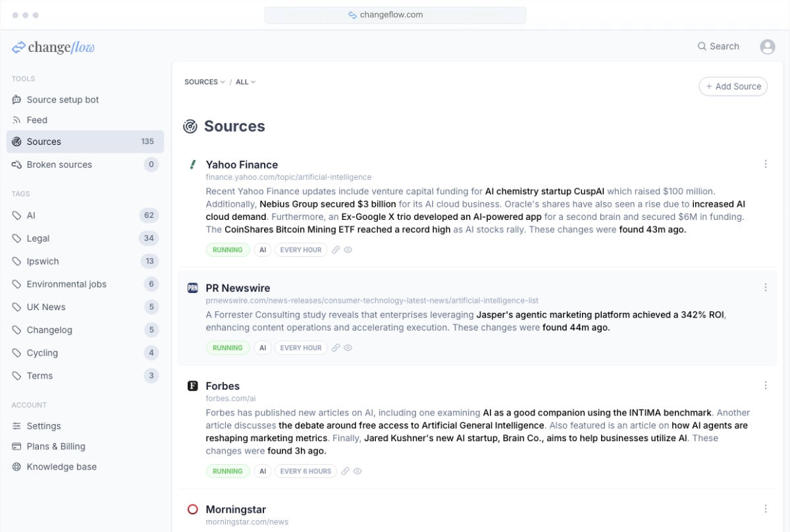Select the AI tag in sidebar
Screen dimensions: 790x532
point(32,215)
